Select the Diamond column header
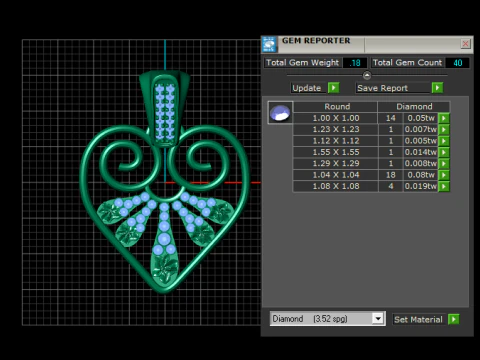 [414, 107]
